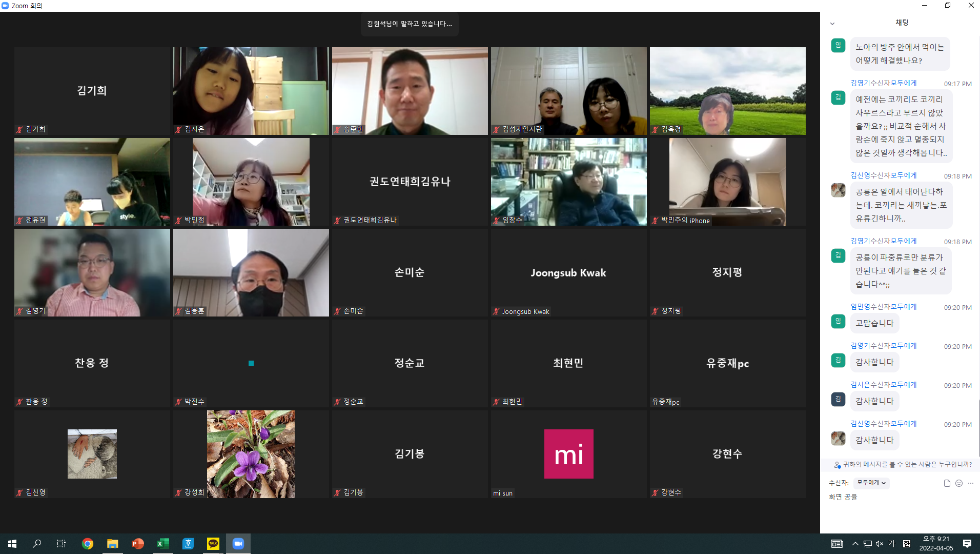Click the news widget icon in the system tray
The width and height of the screenshot is (980, 554).
pos(837,544)
